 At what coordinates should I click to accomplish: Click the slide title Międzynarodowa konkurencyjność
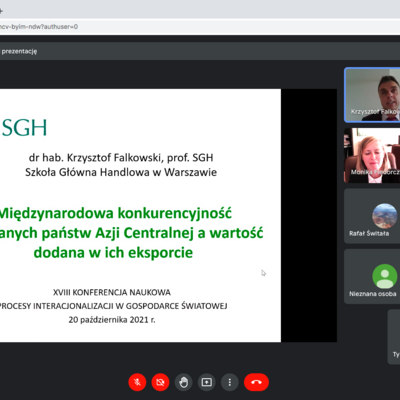tap(116, 213)
